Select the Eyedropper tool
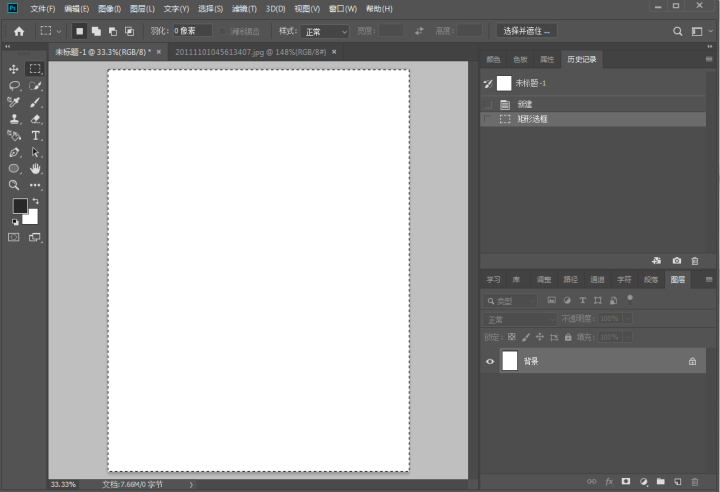Image resolution: width=720 pixels, height=492 pixels. (13, 102)
